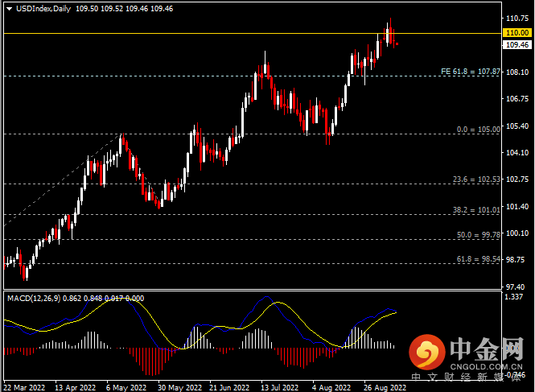Click the 61.8 = 98.54 Fibonacci label
Screen dimensions: 535x392
[x=479, y=259]
